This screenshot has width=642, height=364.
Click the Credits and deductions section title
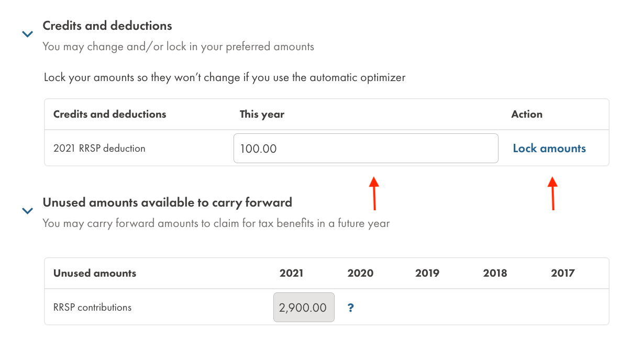(x=107, y=25)
